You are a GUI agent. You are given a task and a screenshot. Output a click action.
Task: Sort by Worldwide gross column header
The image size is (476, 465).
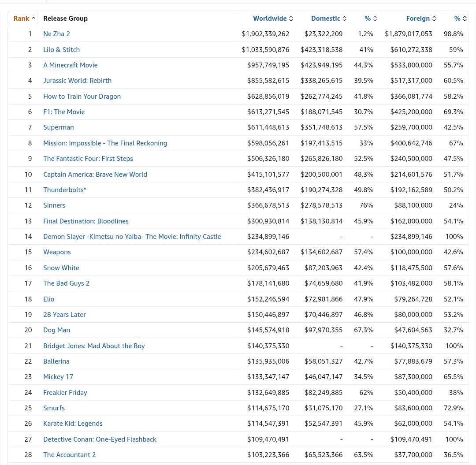(273, 19)
